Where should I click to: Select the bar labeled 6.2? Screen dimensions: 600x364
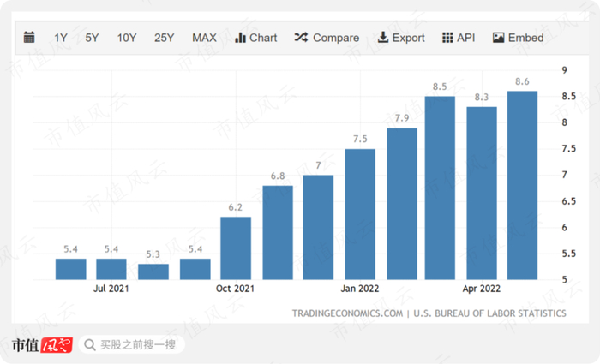pos(236,248)
